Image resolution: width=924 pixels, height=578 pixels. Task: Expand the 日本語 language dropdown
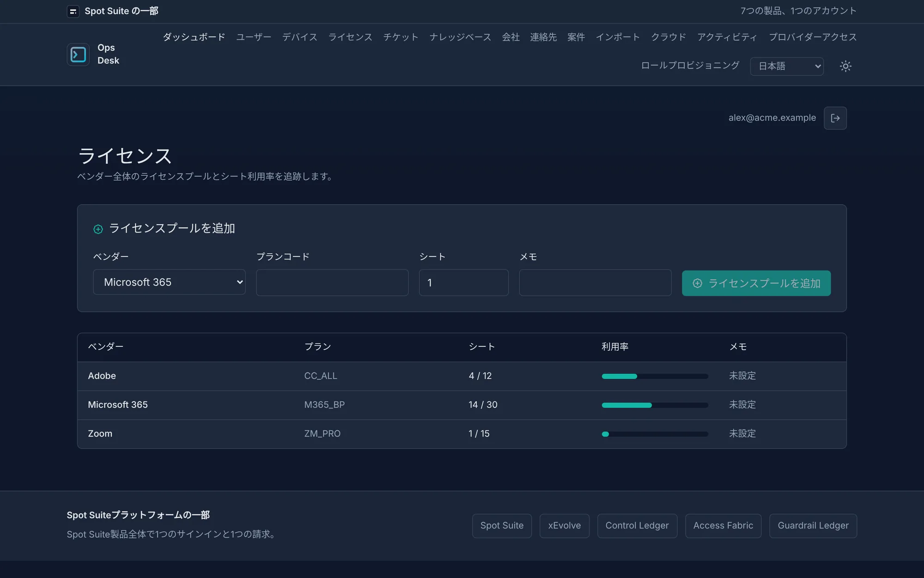coord(787,66)
